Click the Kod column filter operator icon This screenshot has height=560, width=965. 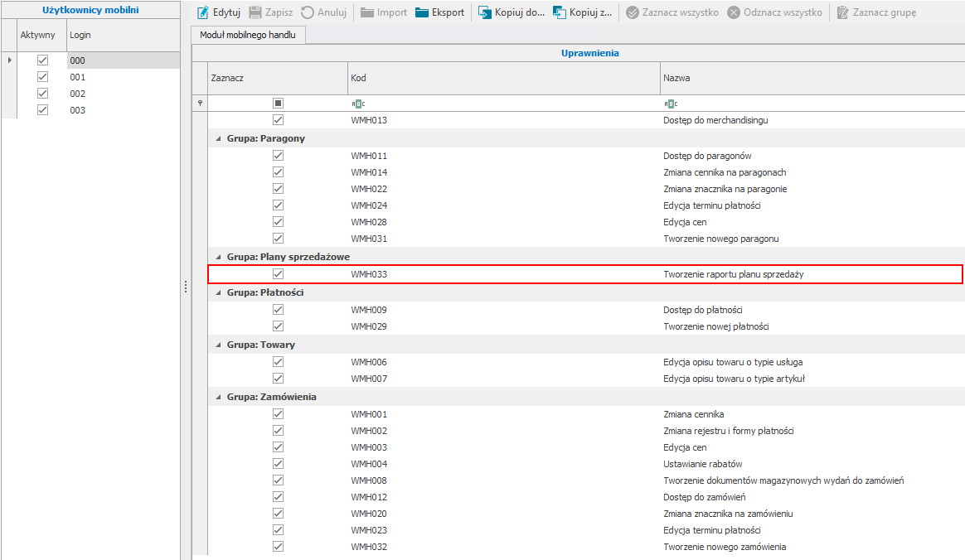pos(358,104)
